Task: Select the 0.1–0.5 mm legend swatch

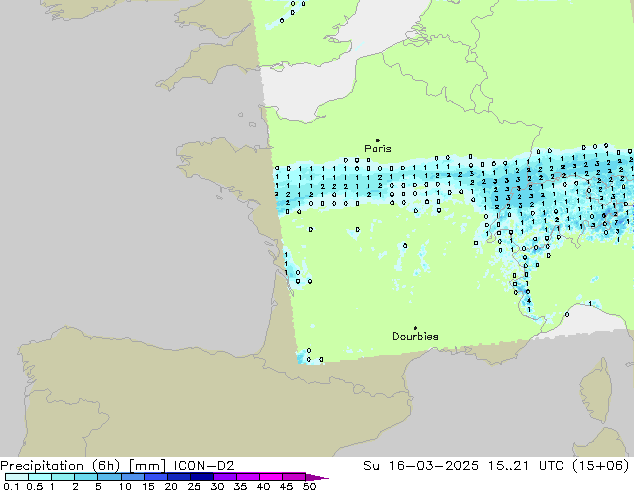Action: (17, 477)
